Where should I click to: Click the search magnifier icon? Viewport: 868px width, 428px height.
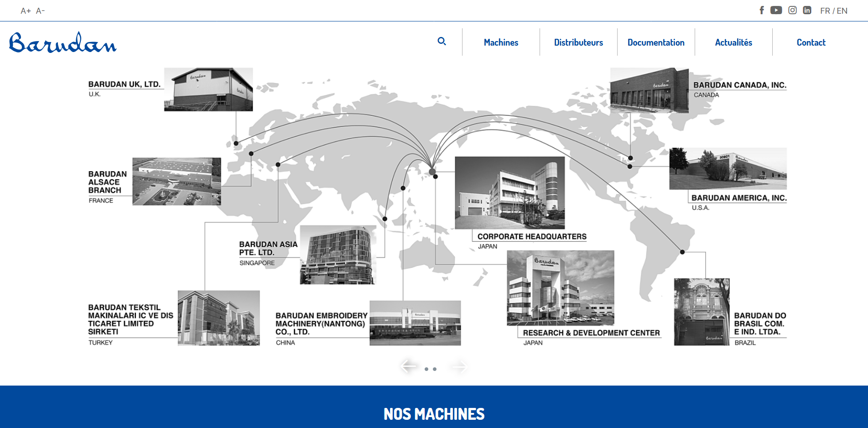(442, 41)
